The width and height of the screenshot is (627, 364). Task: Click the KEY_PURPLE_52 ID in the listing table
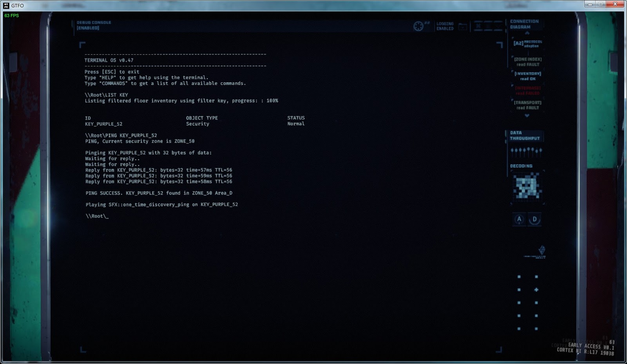[x=103, y=124]
